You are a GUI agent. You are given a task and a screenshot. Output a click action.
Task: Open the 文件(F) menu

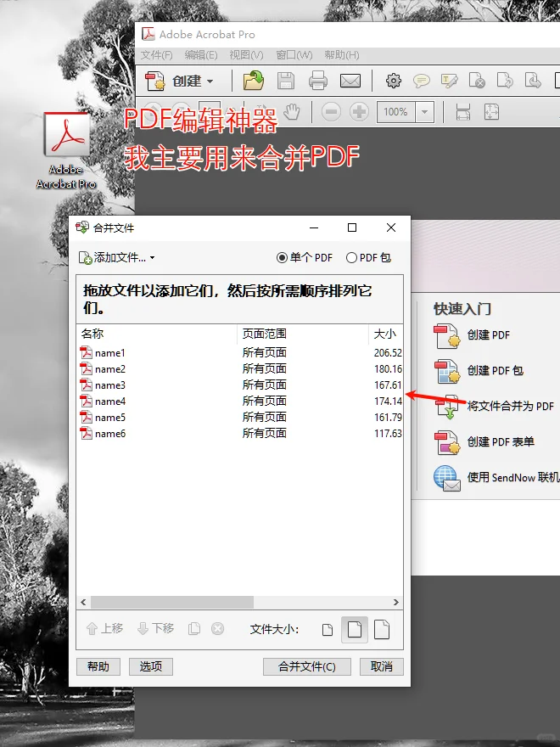(156, 55)
